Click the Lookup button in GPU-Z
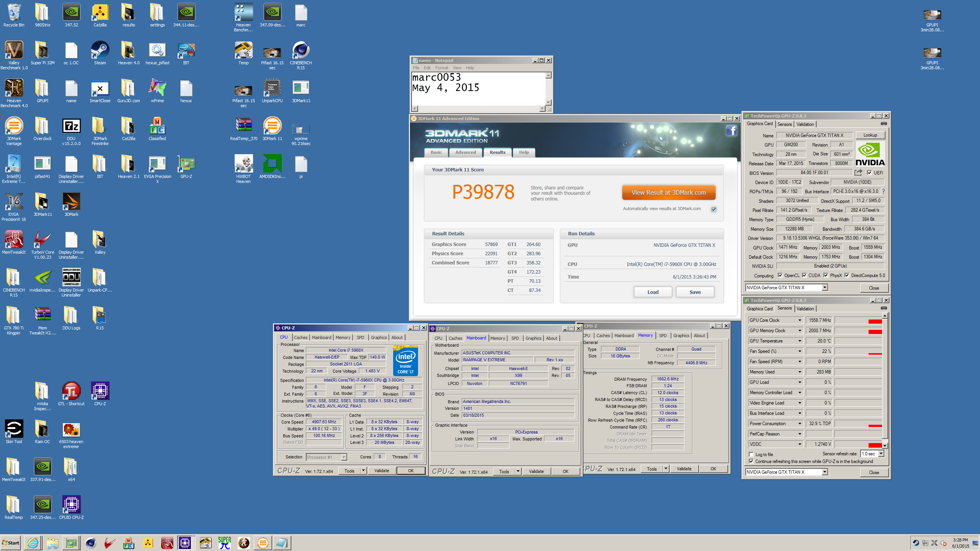This screenshot has height=551, width=980. [x=870, y=135]
